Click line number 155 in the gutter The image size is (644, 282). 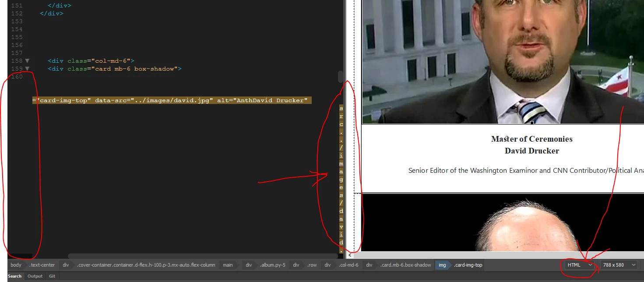pyautogui.click(x=17, y=37)
